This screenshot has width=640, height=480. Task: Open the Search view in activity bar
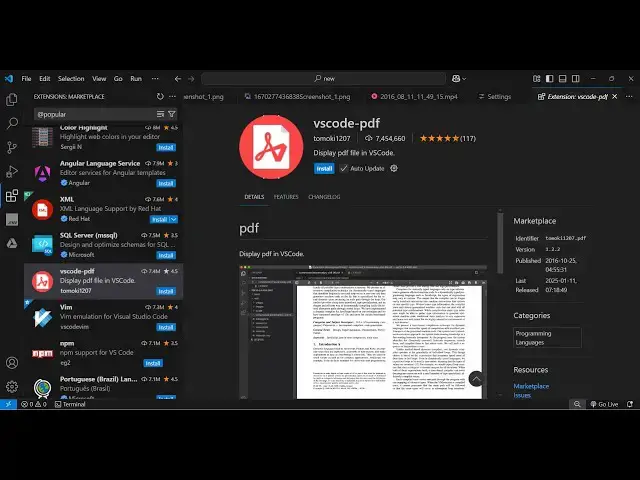[x=12, y=123]
